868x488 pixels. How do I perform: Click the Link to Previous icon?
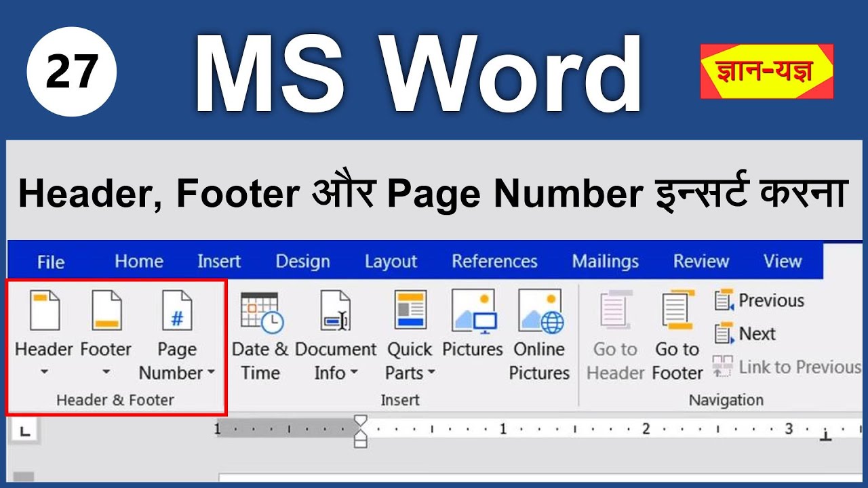click(x=723, y=367)
